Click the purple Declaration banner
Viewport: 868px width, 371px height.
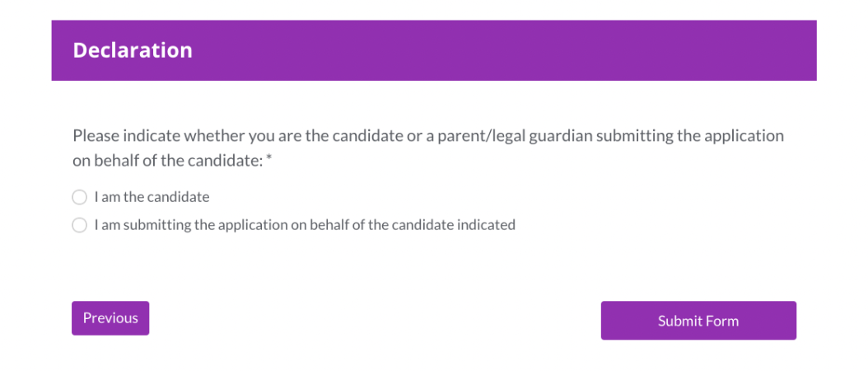[x=434, y=50]
